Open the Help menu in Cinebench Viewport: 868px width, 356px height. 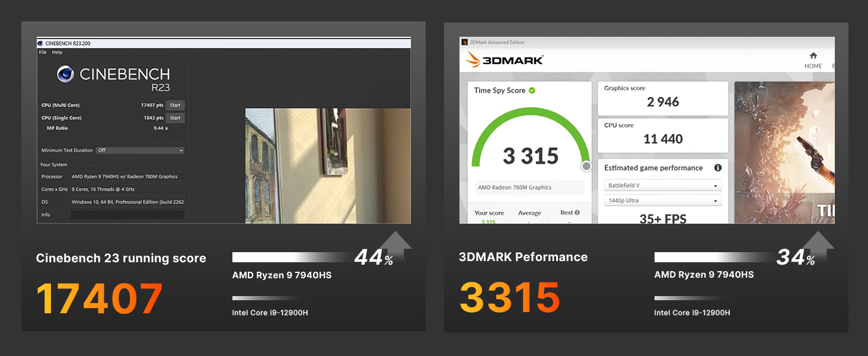(57, 52)
